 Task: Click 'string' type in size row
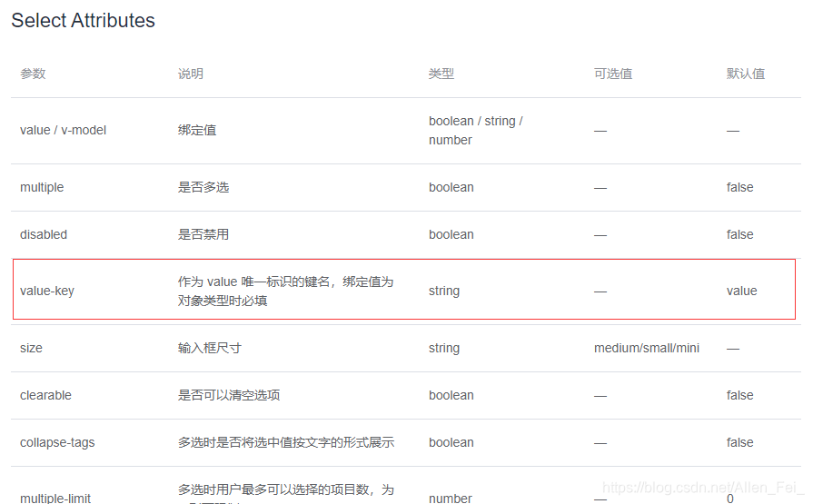pos(444,348)
